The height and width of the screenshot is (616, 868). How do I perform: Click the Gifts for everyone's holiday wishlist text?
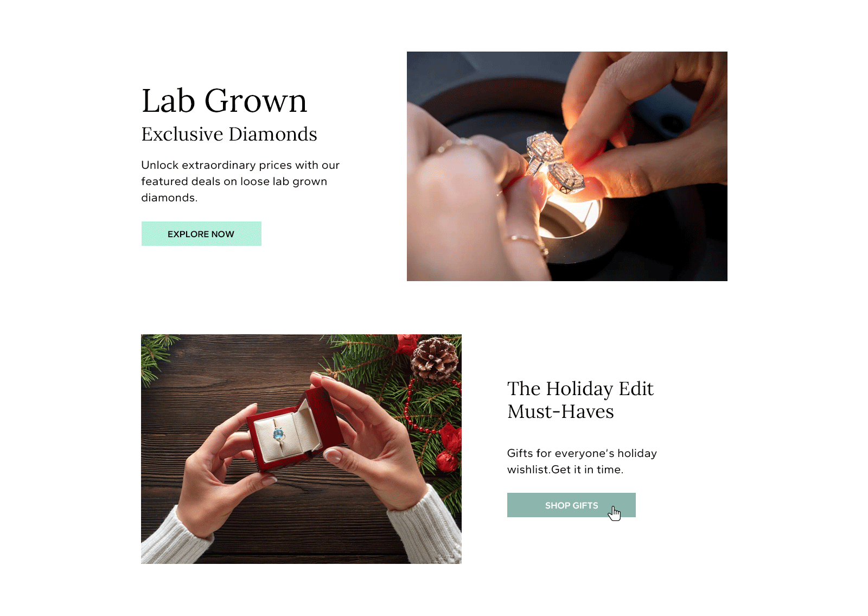tap(582, 461)
